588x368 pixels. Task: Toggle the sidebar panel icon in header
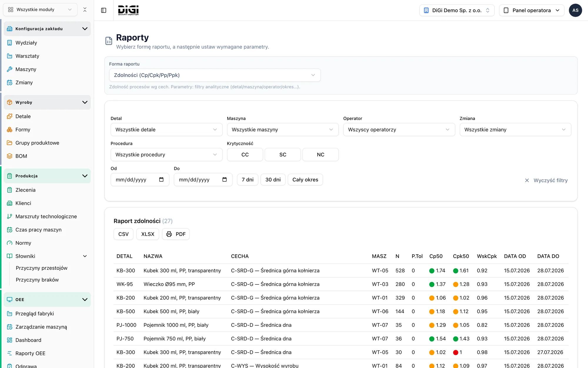(103, 10)
